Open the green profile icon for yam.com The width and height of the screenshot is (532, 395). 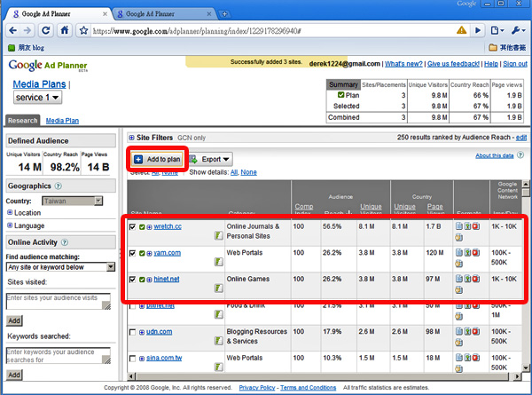(x=219, y=262)
